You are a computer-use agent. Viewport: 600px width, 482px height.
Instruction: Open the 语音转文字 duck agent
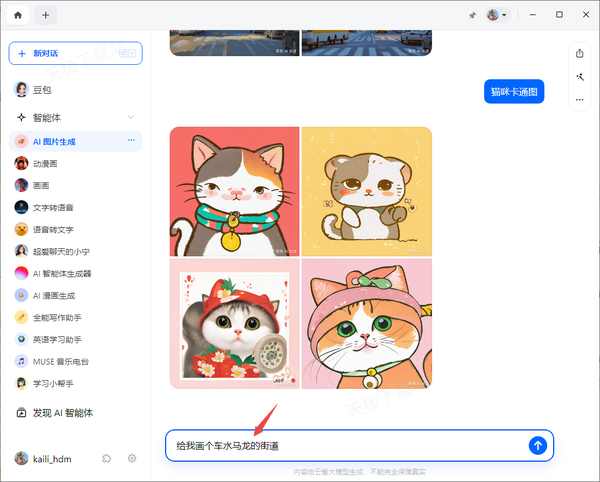tap(75, 230)
